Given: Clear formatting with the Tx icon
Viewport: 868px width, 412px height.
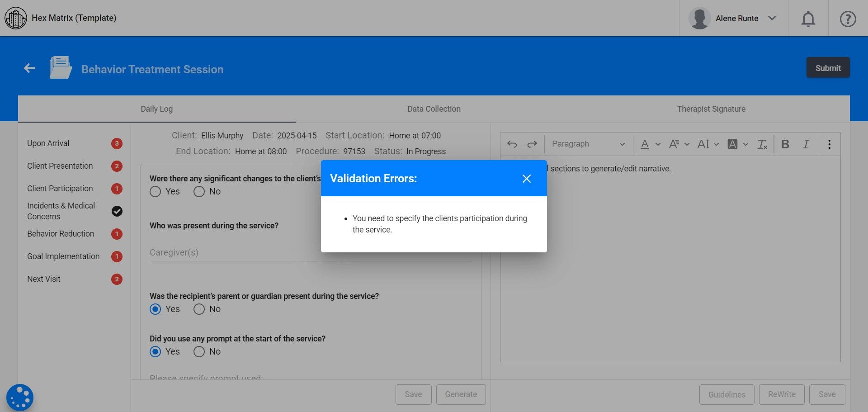Looking at the screenshot, I should tap(762, 144).
